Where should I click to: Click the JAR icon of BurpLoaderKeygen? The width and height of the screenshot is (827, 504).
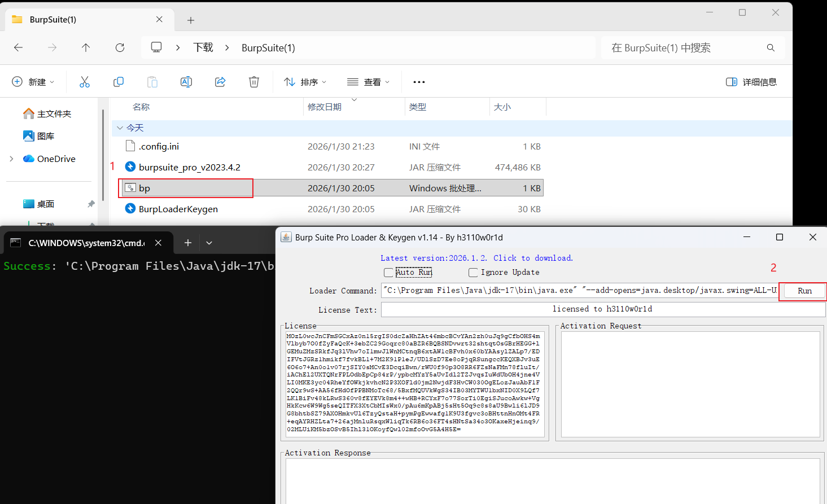[130, 209]
